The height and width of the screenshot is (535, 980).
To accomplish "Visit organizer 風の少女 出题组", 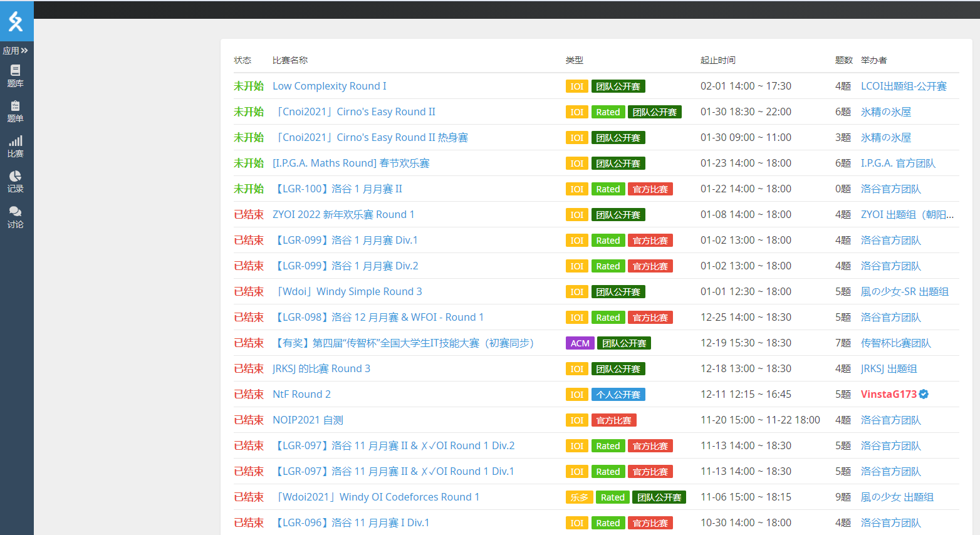I will (x=897, y=497).
